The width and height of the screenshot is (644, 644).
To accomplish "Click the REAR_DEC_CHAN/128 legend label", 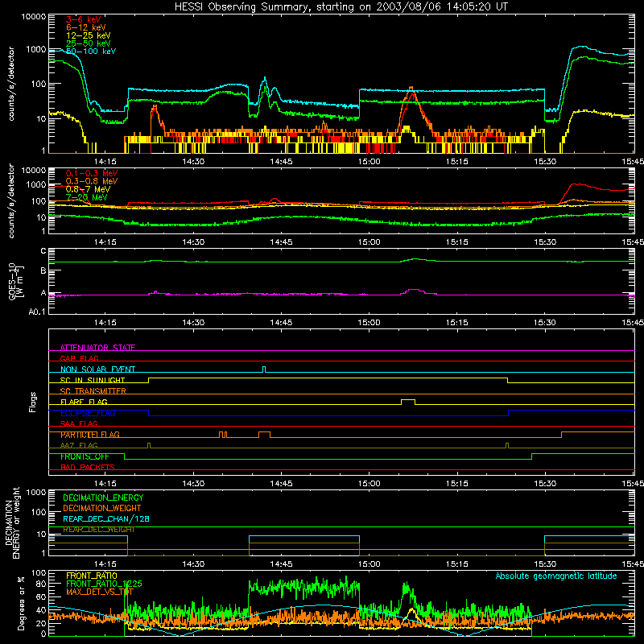I will pyautogui.click(x=106, y=518).
